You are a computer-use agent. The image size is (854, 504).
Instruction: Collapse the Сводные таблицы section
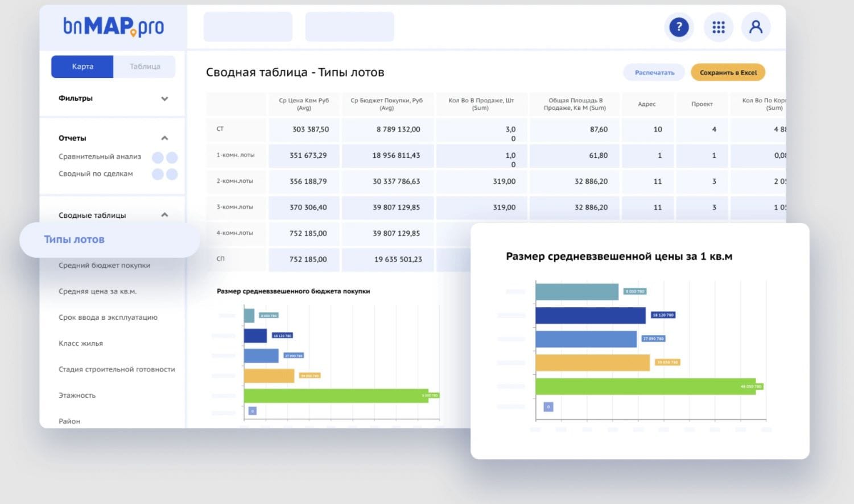click(164, 215)
